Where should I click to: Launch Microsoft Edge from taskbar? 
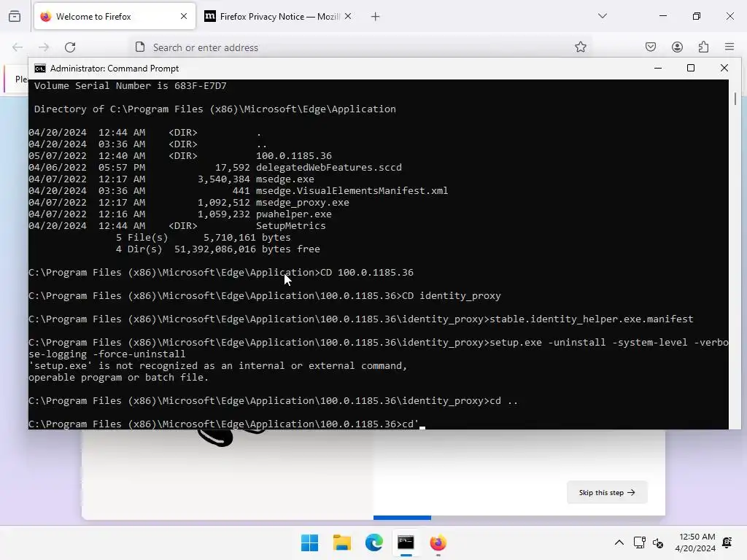pyautogui.click(x=373, y=542)
